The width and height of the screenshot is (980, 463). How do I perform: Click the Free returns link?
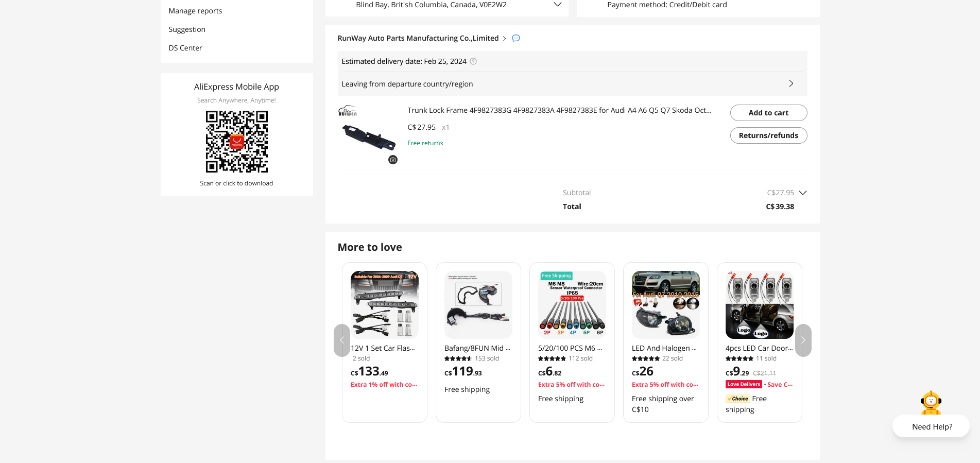(x=425, y=143)
